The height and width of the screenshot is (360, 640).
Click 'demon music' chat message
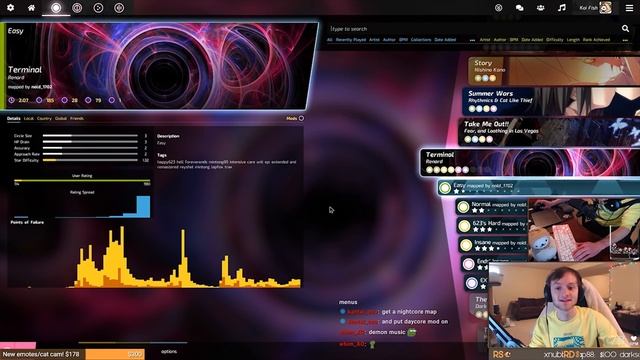pyautogui.click(x=387, y=332)
